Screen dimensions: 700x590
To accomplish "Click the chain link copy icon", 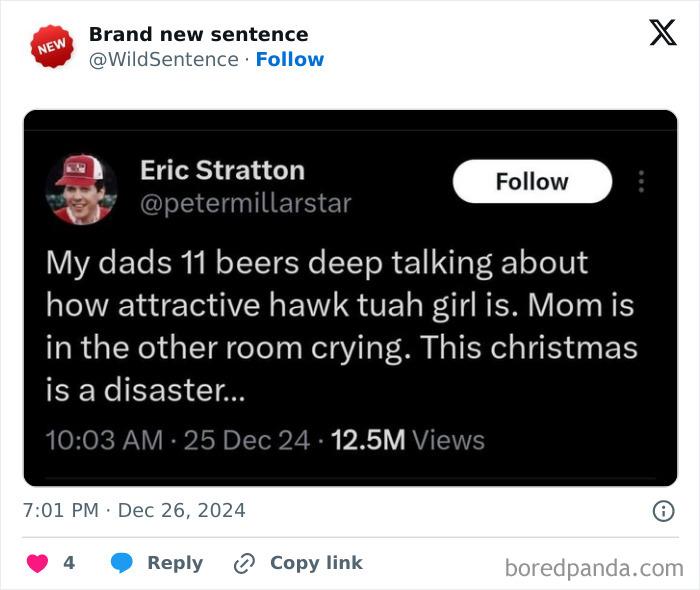I will tap(244, 564).
